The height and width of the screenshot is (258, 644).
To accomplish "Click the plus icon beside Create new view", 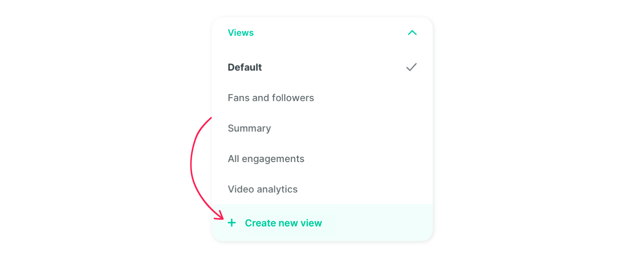I will coord(232,223).
